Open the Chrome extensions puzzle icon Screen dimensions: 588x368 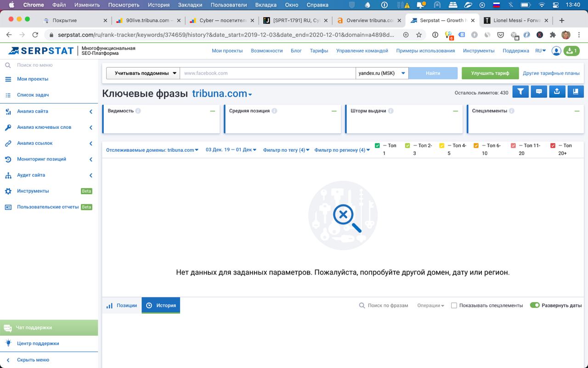[553, 35]
